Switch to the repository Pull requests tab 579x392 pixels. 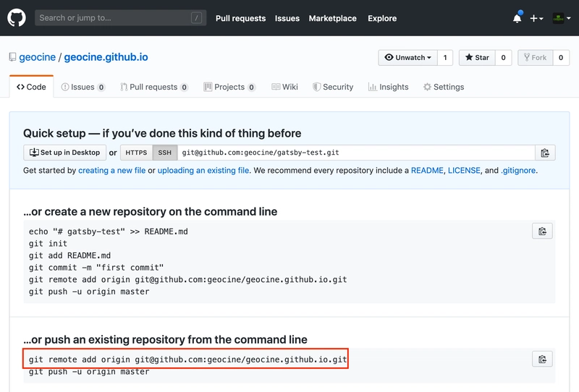[x=154, y=87]
